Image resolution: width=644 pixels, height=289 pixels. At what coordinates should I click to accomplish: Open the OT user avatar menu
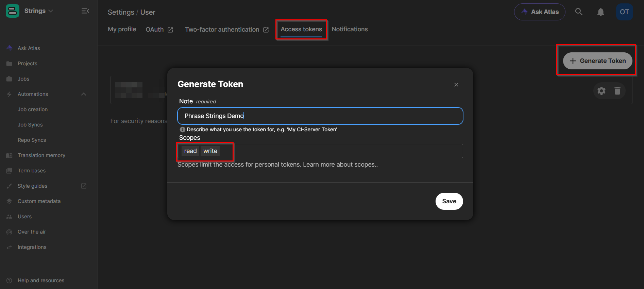pyautogui.click(x=624, y=12)
